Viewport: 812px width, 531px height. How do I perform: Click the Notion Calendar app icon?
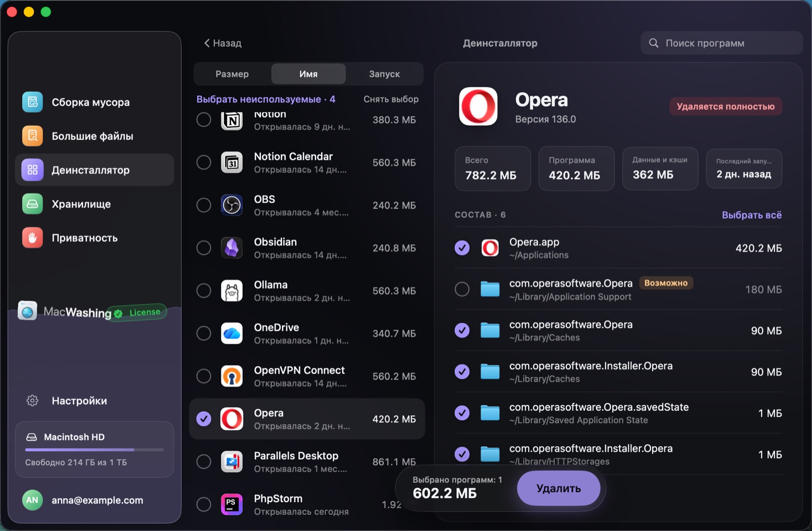(232, 162)
